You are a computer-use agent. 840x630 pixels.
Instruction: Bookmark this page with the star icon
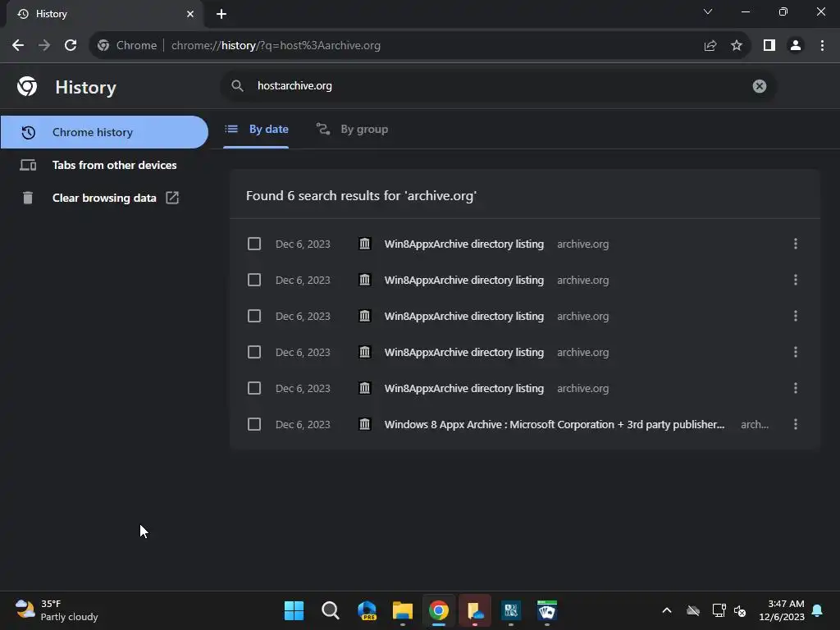tap(737, 46)
